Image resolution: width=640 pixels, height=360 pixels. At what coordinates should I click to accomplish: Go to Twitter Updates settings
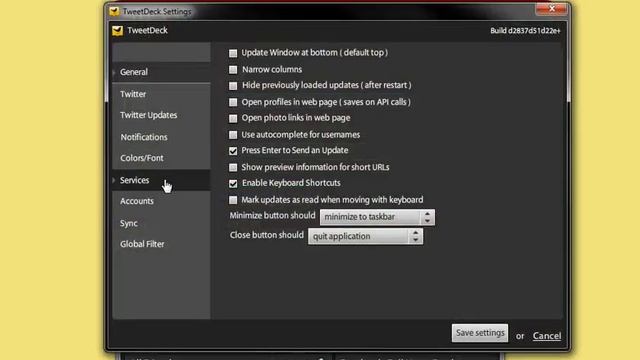coord(161,116)
